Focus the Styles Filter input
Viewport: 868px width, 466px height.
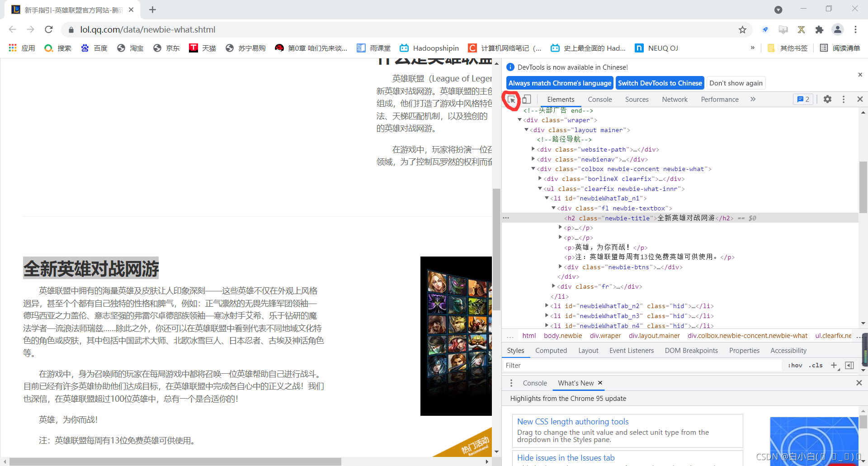(x=642, y=365)
